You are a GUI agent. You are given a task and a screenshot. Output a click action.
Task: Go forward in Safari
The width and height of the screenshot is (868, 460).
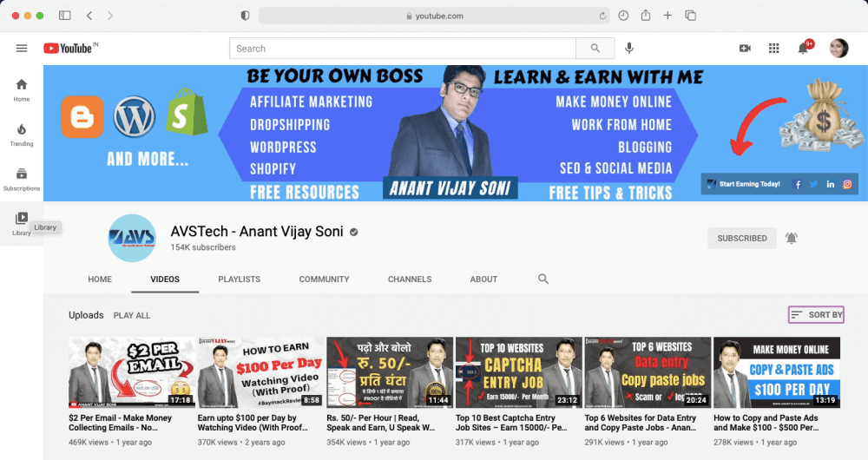click(110, 16)
